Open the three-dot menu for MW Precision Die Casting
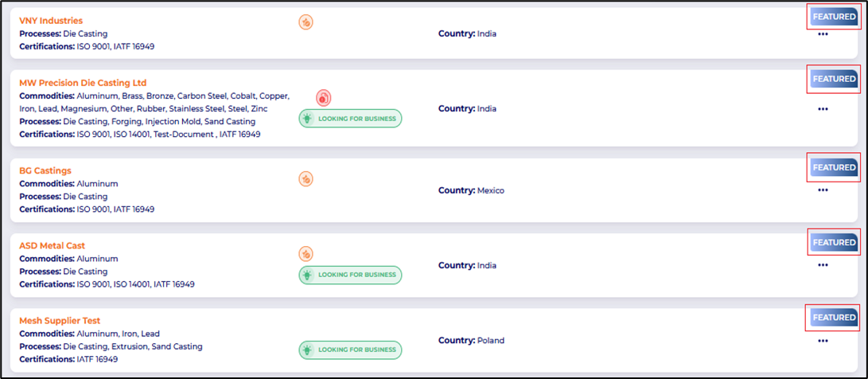The image size is (868, 379). pos(823,109)
